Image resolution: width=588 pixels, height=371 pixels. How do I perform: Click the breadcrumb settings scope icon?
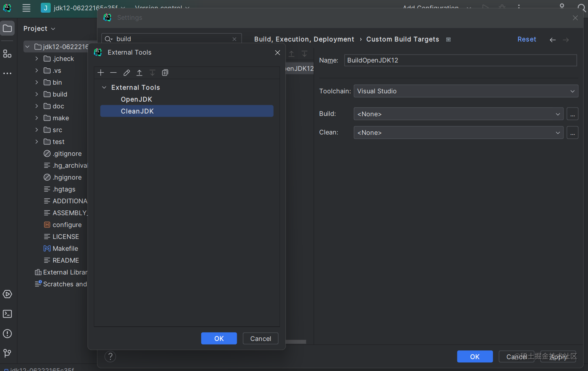[448, 40]
